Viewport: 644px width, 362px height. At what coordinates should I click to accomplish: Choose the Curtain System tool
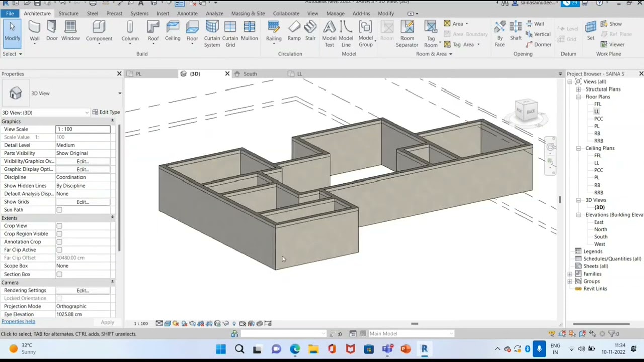212,34
